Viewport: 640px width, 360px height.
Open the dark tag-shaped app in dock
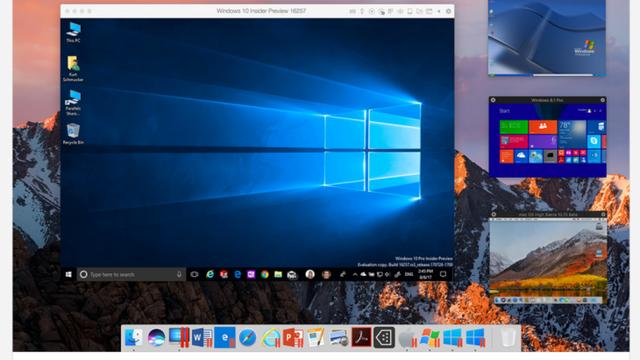point(384,338)
